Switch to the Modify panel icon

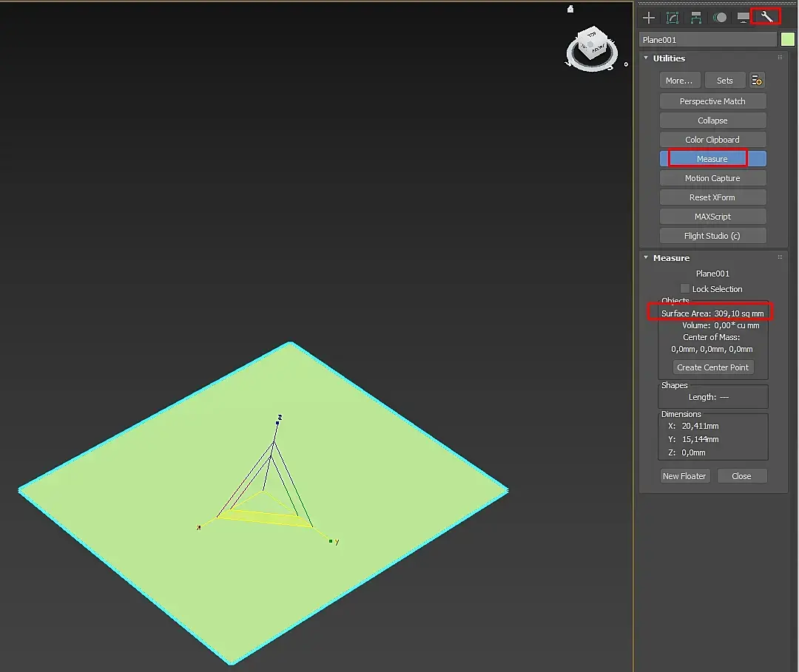672,18
